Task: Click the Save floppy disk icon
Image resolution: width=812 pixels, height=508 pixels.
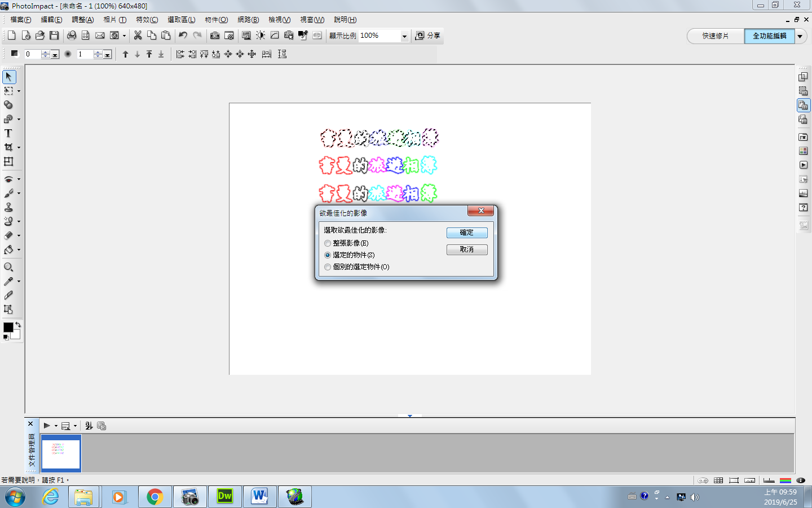Action: point(54,36)
